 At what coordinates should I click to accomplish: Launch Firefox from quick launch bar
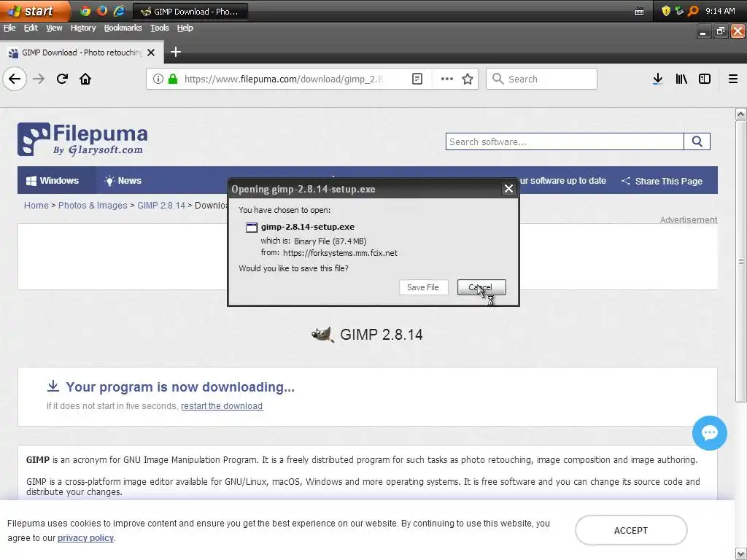(102, 11)
